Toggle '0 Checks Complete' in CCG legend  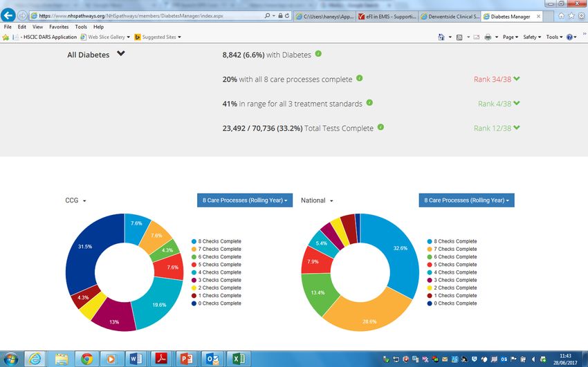click(x=217, y=303)
